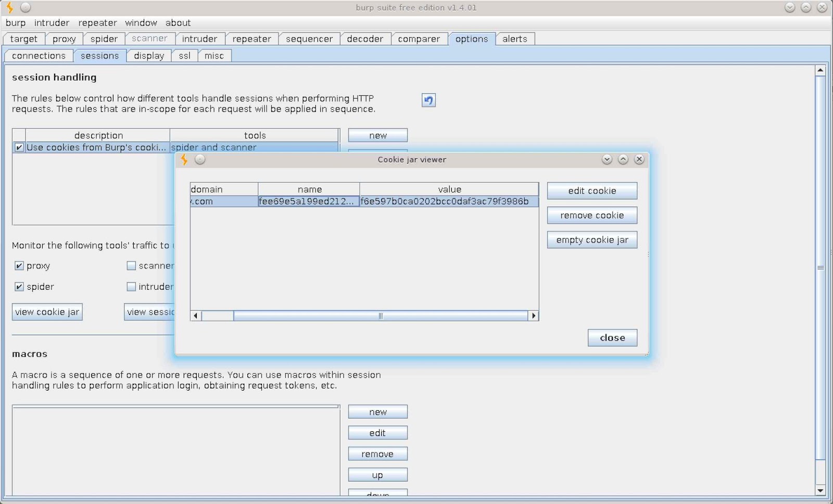Open the burp menu
Viewport: 833px width, 504px height.
(16, 23)
